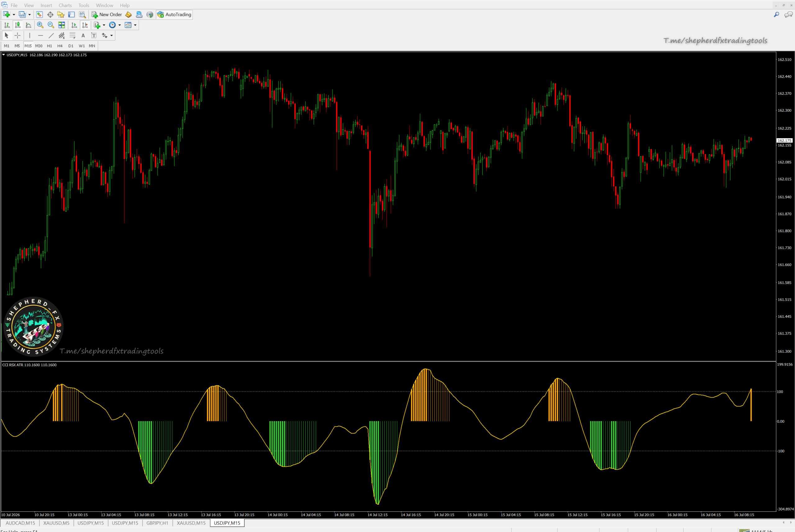The width and height of the screenshot is (795, 532).
Task: Open the chat bubbles icon at top right
Action: tap(788, 15)
